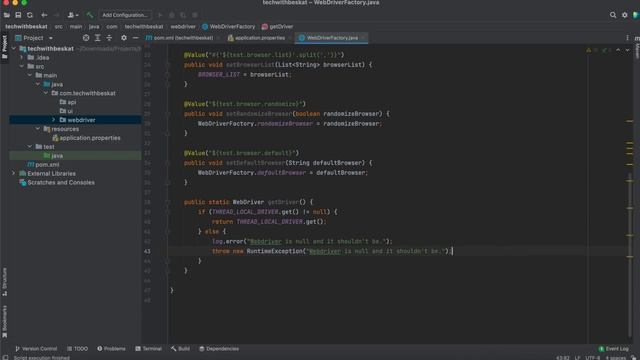This screenshot has width=640, height=360.
Task: Expand the webdriver package
Action: coord(53,120)
